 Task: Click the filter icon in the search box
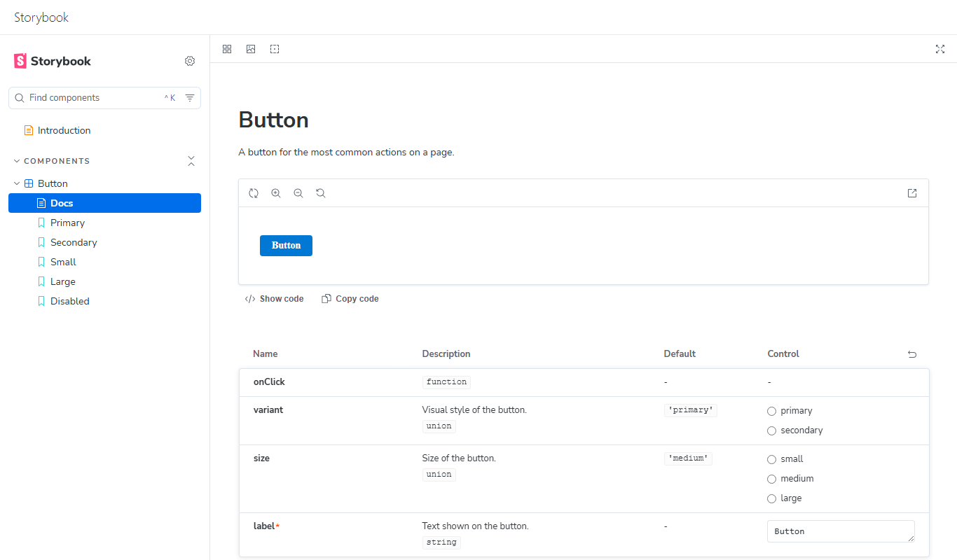190,98
